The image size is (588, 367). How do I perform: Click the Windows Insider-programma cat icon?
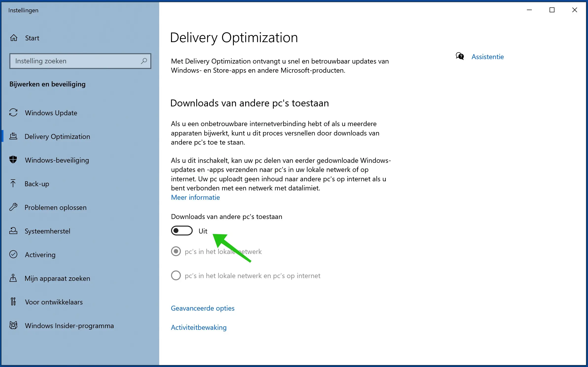click(13, 325)
